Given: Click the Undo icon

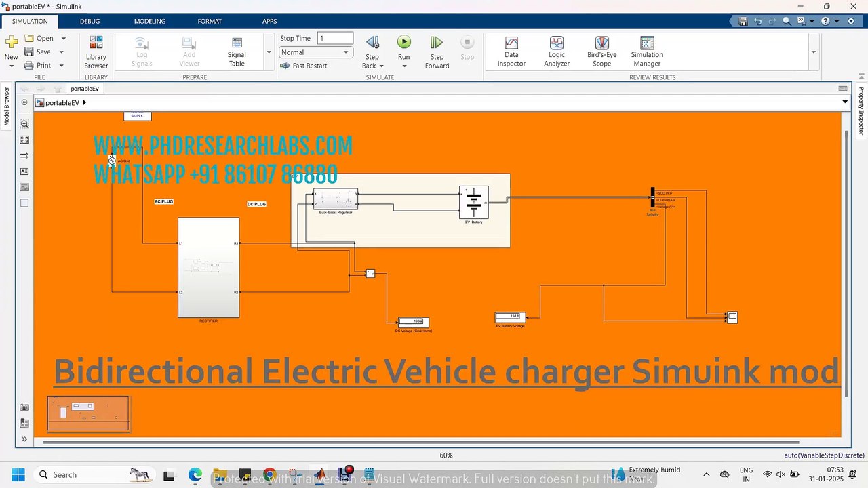Looking at the screenshot, I should [758, 21].
